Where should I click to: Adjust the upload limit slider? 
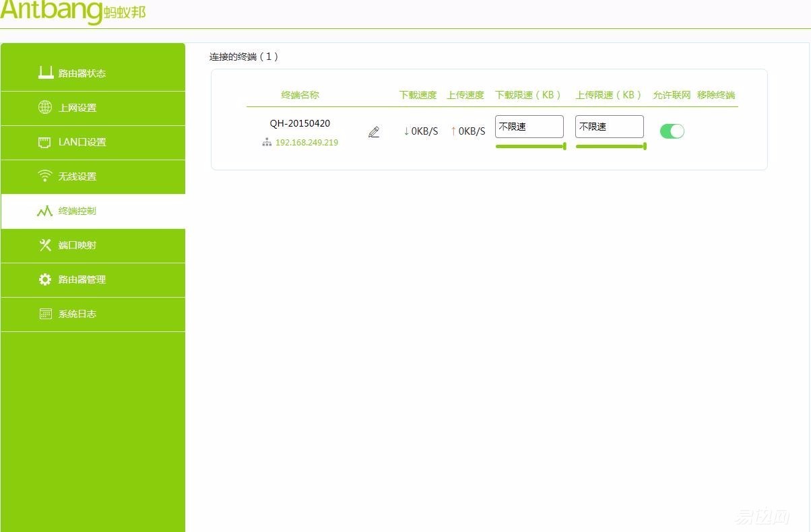click(x=611, y=146)
